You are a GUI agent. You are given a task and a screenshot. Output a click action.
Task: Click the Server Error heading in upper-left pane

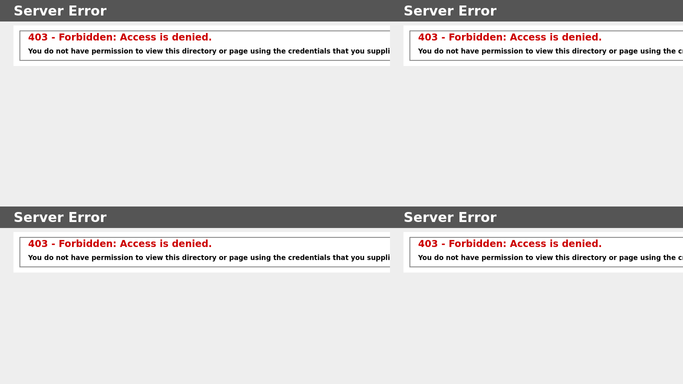(x=60, y=11)
